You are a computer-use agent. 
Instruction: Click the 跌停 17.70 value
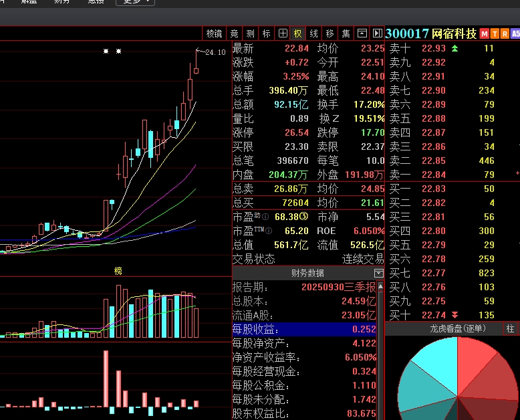click(x=372, y=132)
